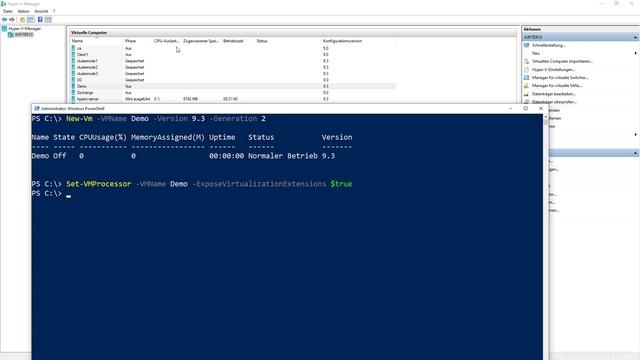640x360 pixels.
Task: Click the VM icon in the ca row
Action: [x=73, y=48]
